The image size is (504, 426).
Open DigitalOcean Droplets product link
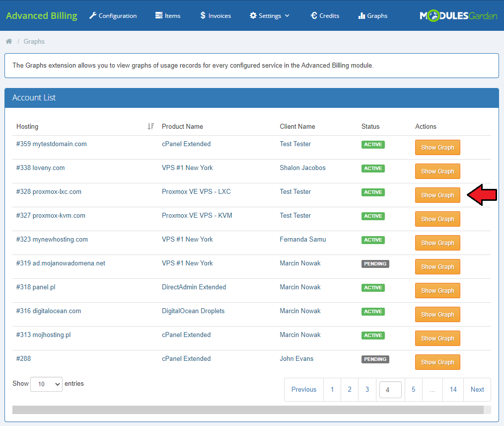tap(193, 311)
